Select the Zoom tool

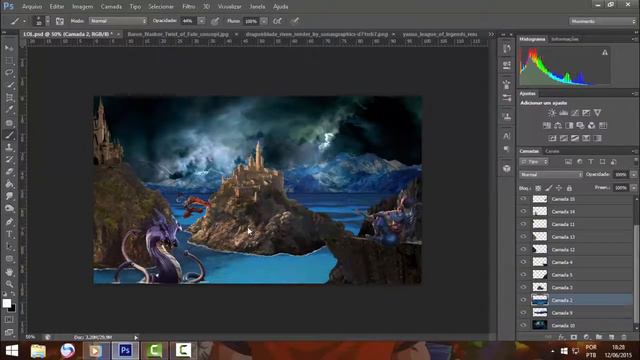click(x=9, y=284)
